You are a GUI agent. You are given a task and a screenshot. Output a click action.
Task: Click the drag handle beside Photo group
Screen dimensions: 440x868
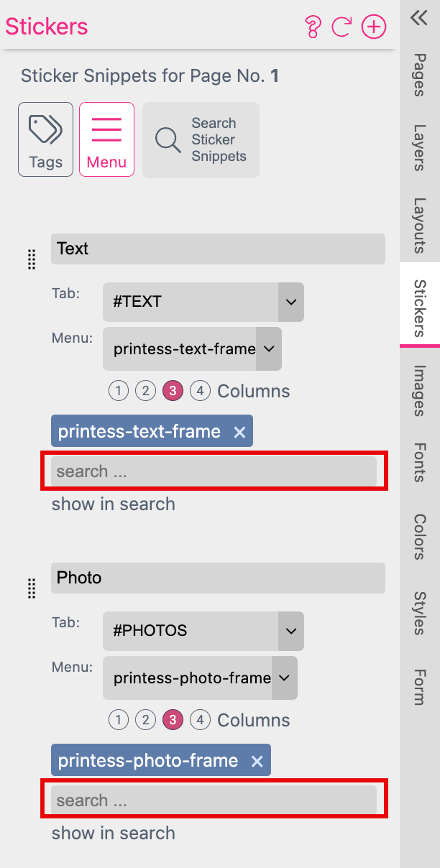tap(31, 588)
